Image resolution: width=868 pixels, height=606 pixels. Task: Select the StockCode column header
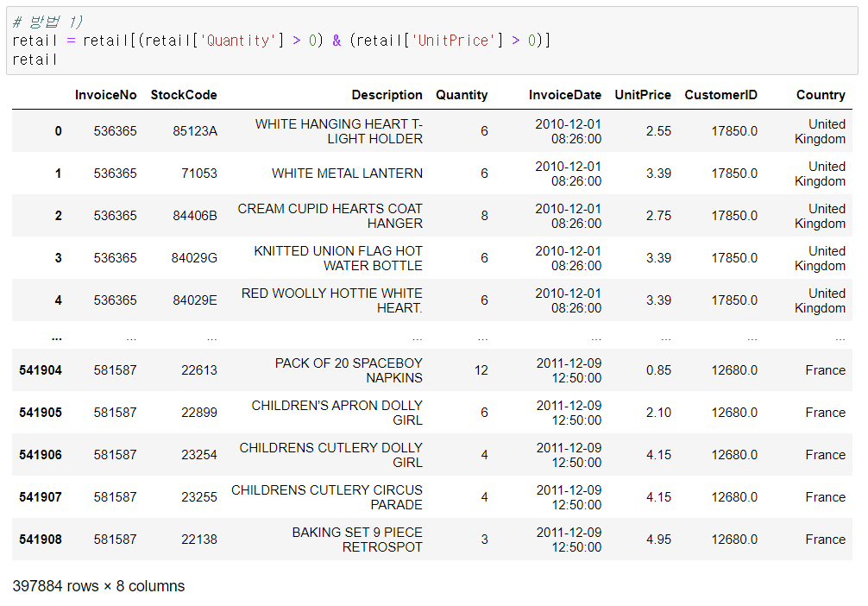coord(184,95)
